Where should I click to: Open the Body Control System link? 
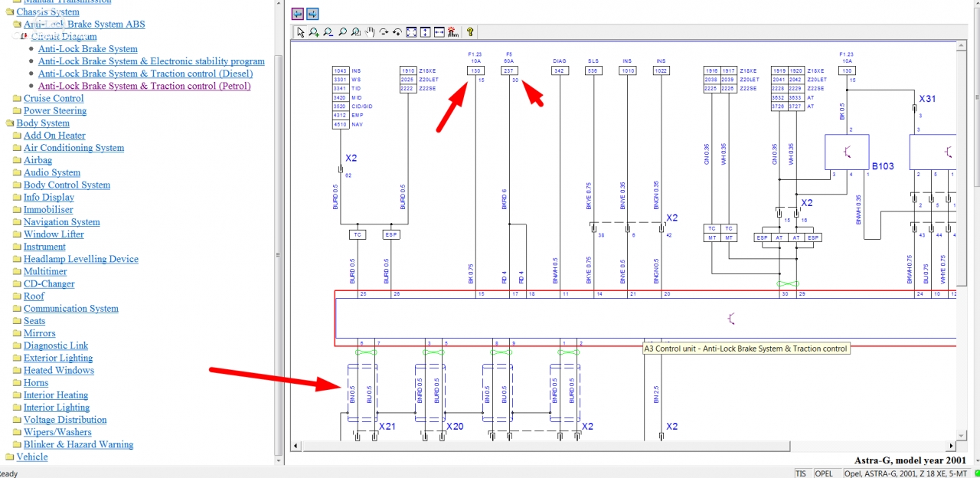67,185
